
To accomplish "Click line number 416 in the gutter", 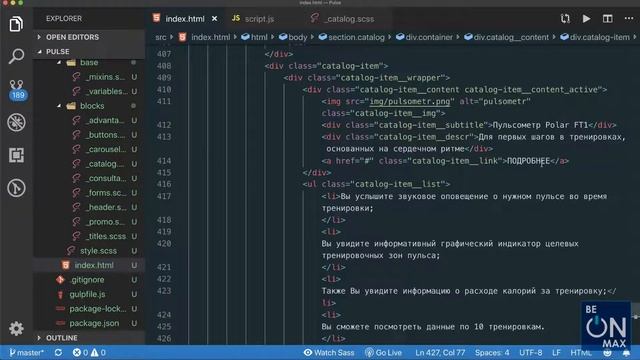I will tap(164, 184).
